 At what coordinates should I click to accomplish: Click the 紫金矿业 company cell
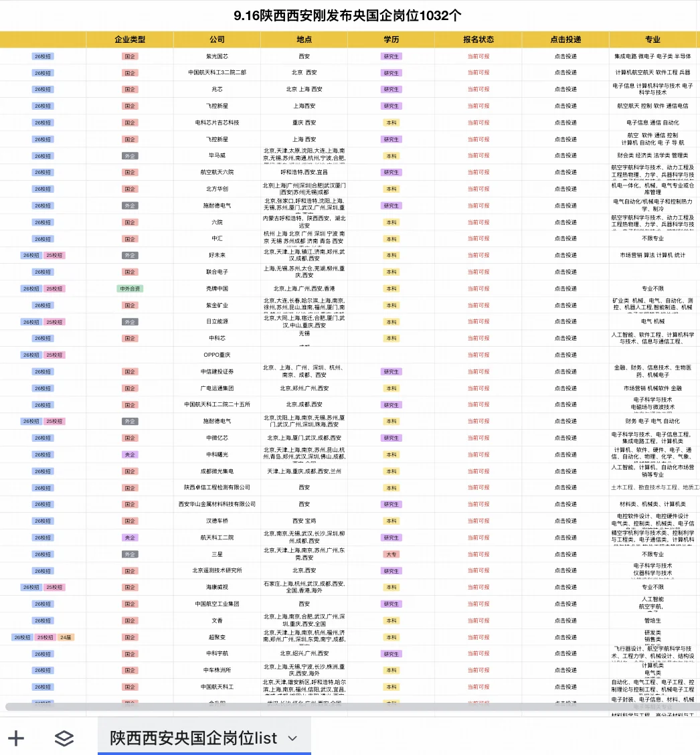click(x=217, y=305)
